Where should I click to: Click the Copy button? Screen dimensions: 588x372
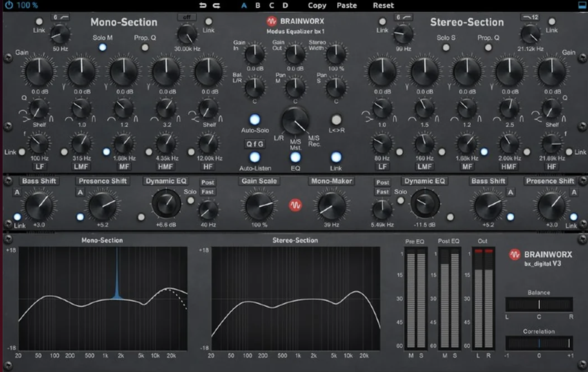coord(317,5)
